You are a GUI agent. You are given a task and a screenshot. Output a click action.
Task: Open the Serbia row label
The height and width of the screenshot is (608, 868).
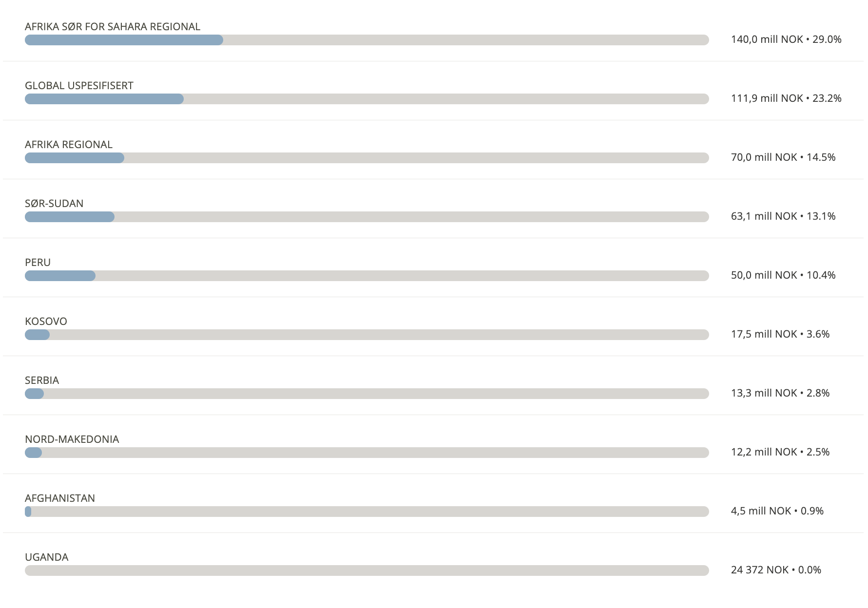[42, 380]
